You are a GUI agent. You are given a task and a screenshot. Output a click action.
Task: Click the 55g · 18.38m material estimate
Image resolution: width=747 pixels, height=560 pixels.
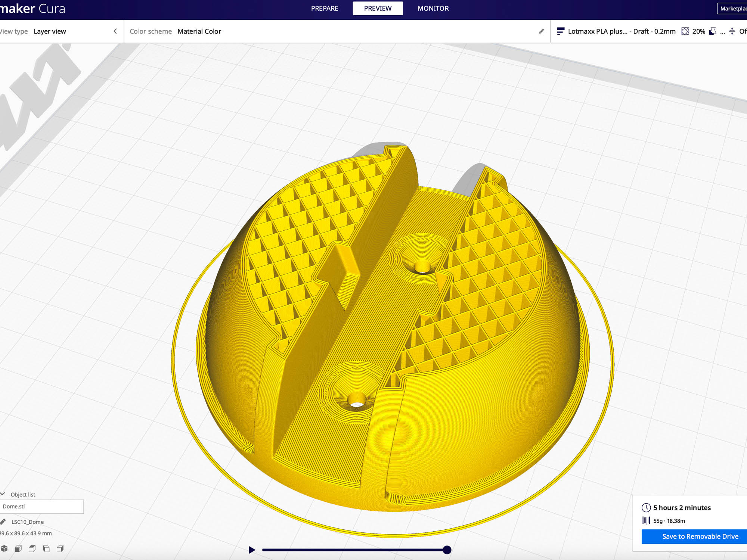coord(669,521)
